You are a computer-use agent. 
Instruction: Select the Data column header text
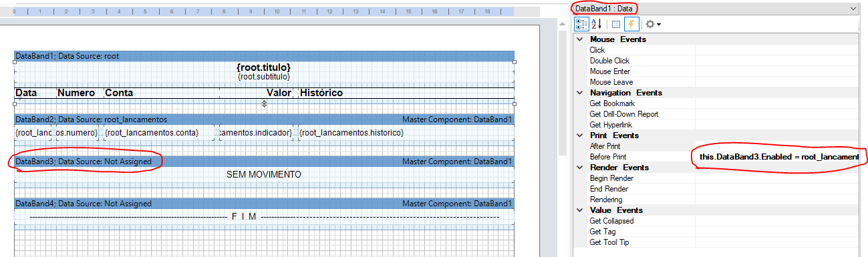coord(26,93)
